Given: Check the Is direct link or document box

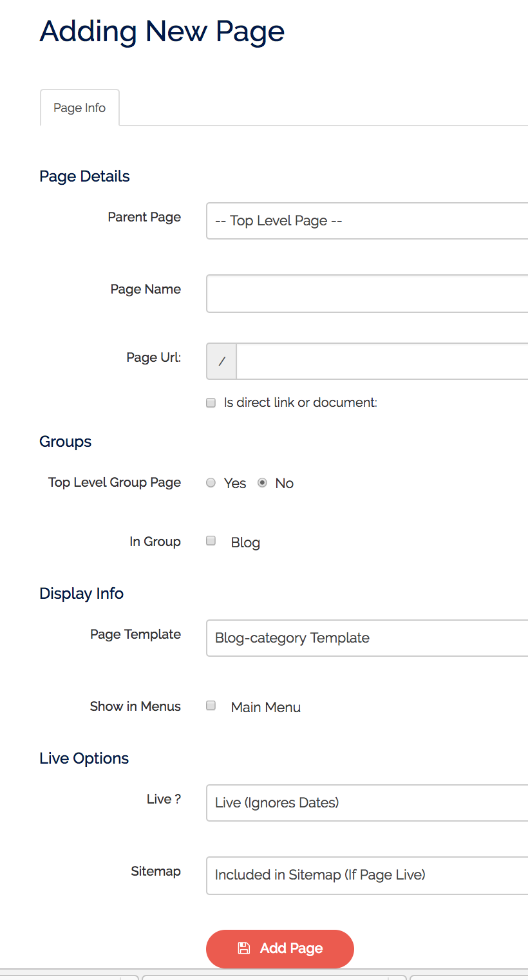Looking at the screenshot, I should tap(211, 402).
